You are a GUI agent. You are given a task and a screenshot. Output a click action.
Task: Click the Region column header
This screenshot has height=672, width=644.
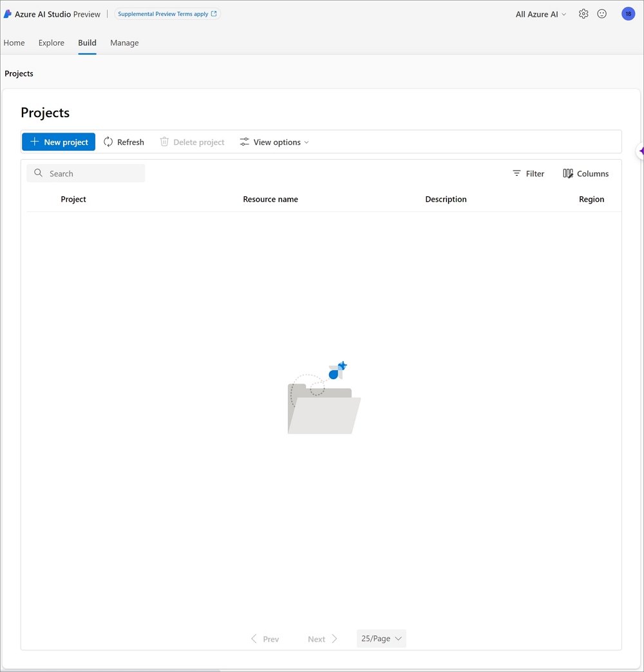(x=591, y=200)
